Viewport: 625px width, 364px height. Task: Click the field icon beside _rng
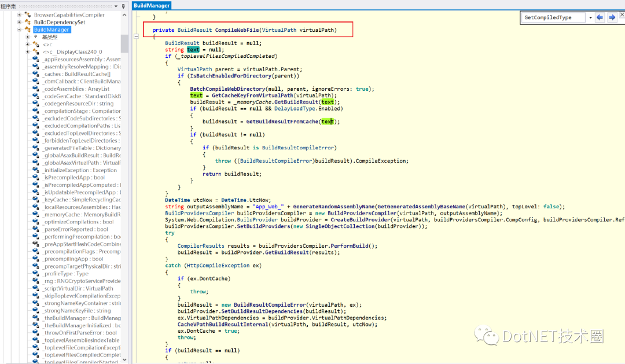point(36,281)
